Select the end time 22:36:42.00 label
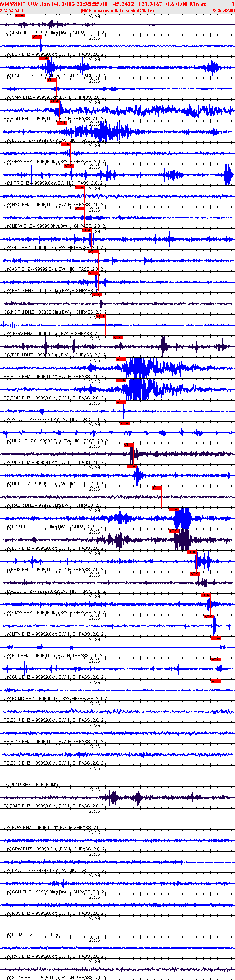Viewport: 235px width, 980px height. click(x=223, y=11)
